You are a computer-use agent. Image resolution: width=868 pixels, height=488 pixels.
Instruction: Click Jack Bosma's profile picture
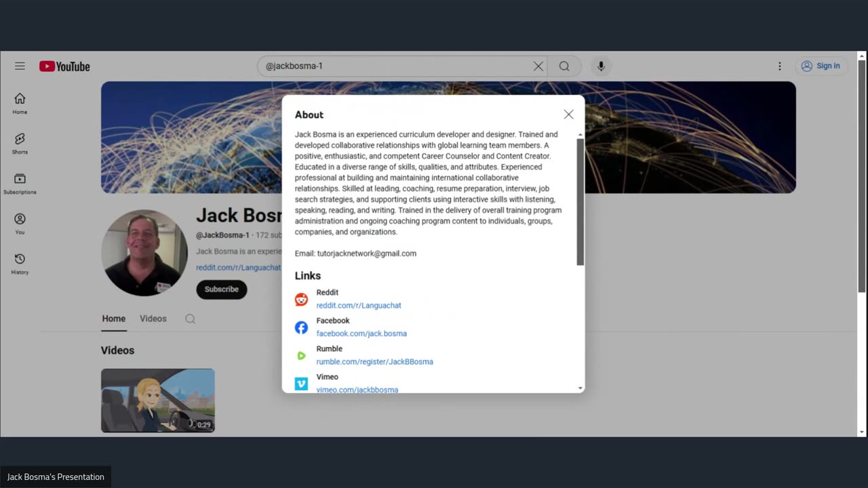pos(144,253)
